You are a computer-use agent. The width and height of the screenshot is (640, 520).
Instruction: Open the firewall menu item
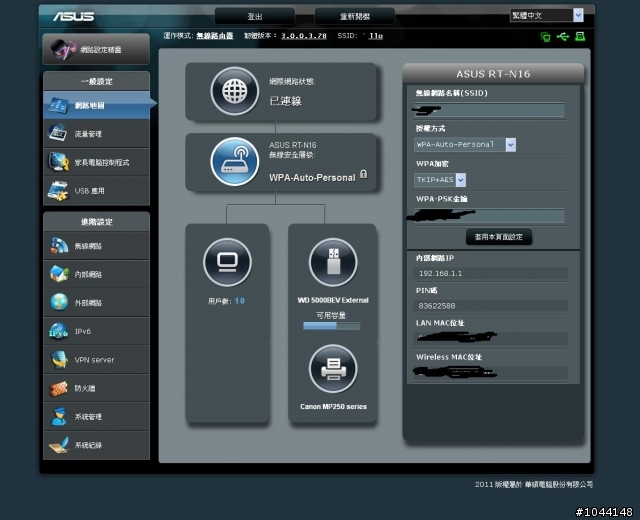(96, 388)
